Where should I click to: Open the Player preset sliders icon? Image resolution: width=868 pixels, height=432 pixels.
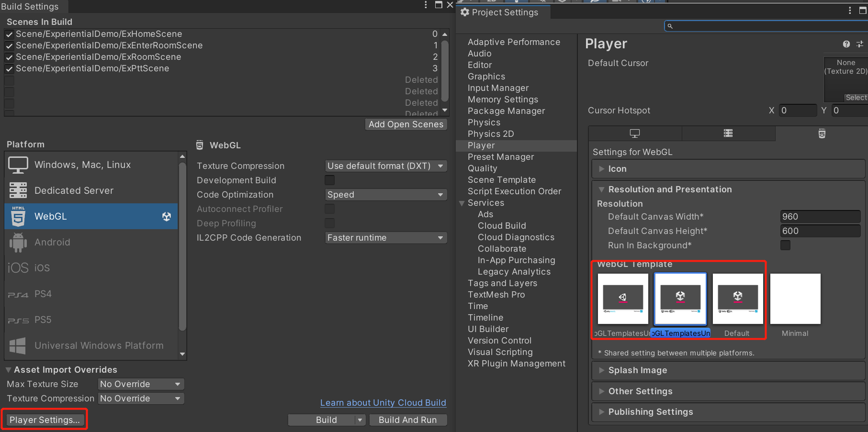coord(860,44)
